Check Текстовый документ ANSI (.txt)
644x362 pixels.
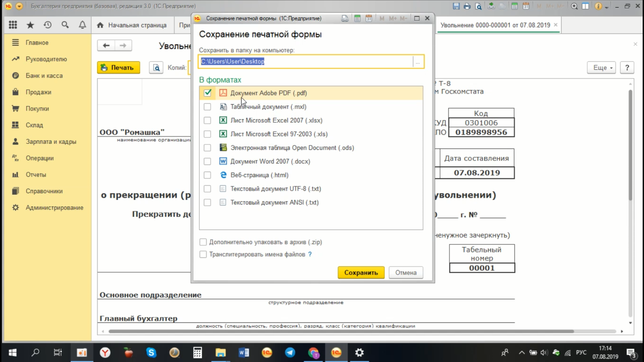click(207, 202)
